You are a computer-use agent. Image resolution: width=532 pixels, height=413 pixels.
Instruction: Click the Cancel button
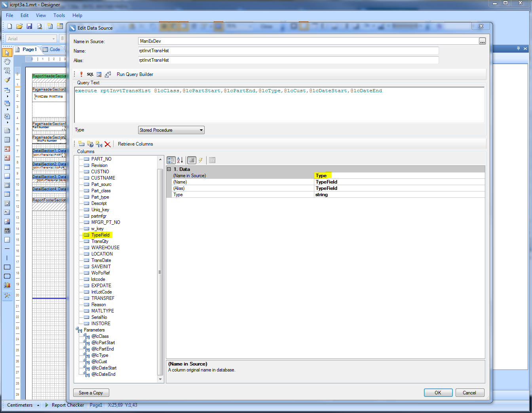click(469, 393)
